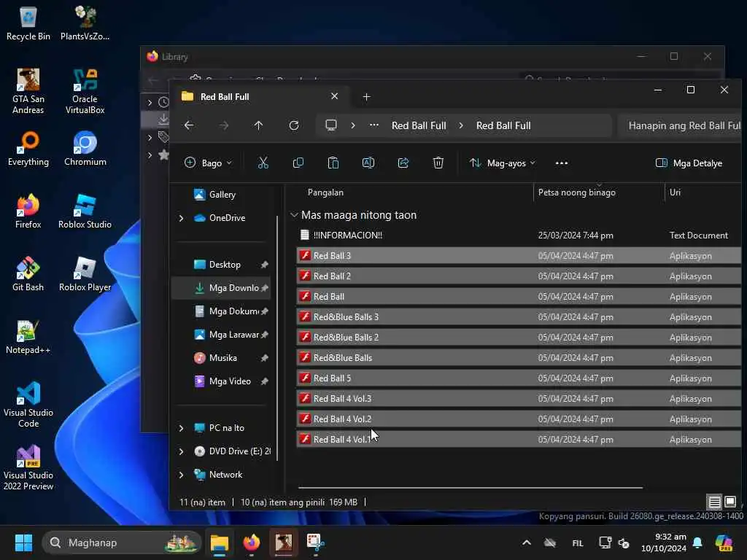The width and height of the screenshot is (747, 560).
Task: Open Desktop in navigation pane
Action: pos(224,264)
